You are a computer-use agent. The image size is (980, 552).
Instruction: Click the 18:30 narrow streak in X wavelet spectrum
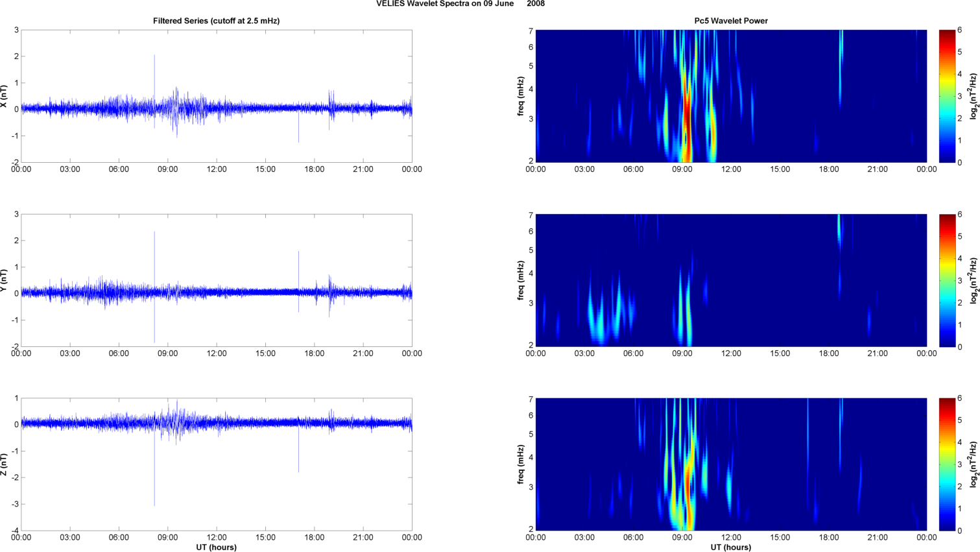(841, 68)
